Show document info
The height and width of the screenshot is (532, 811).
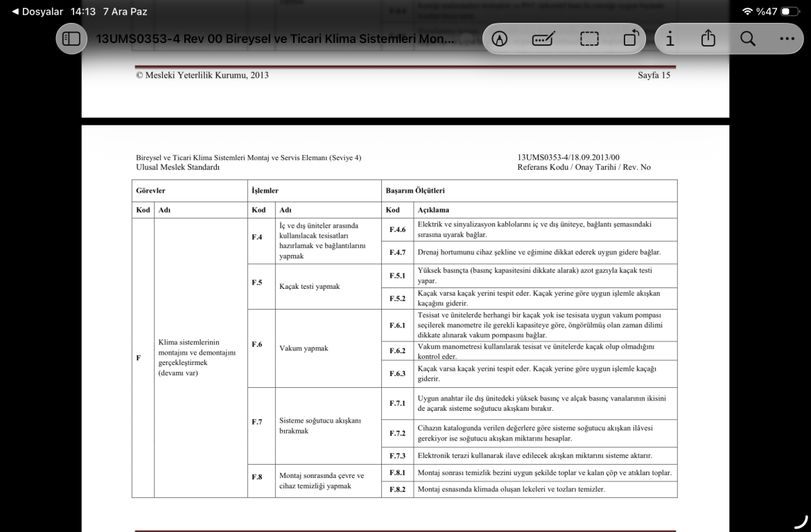[x=670, y=39]
